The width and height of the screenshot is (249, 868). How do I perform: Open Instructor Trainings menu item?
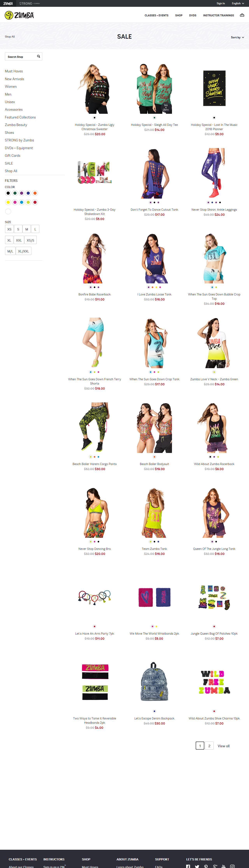[218, 16]
